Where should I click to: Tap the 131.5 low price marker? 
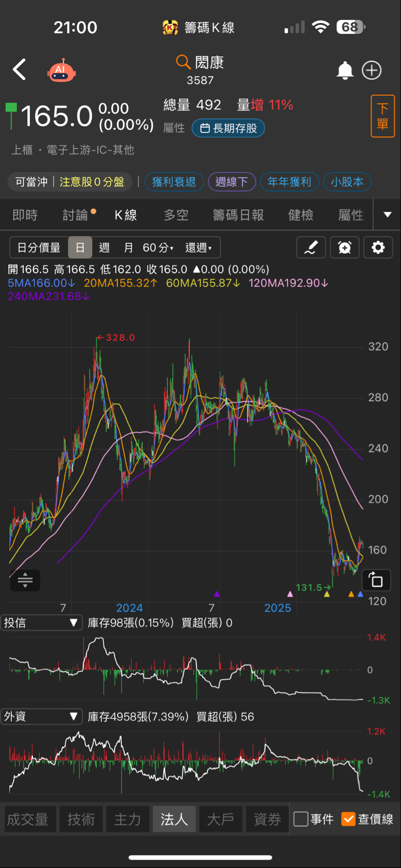coord(313,587)
